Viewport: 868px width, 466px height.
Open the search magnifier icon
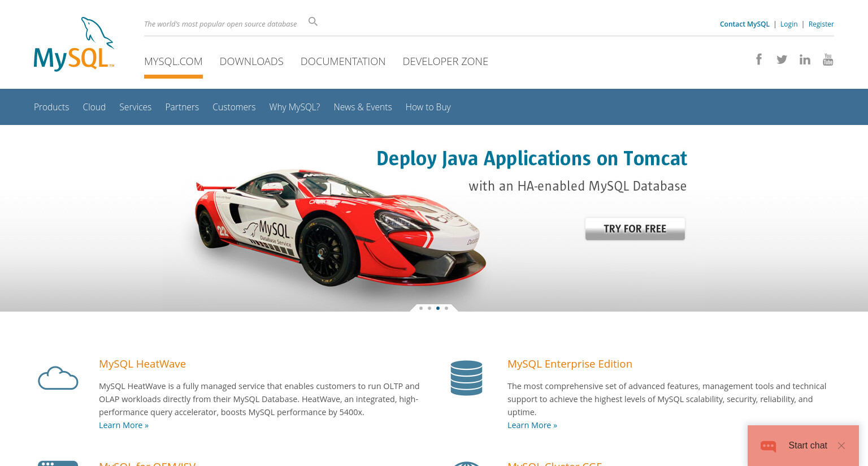click(x=313, y=21)
